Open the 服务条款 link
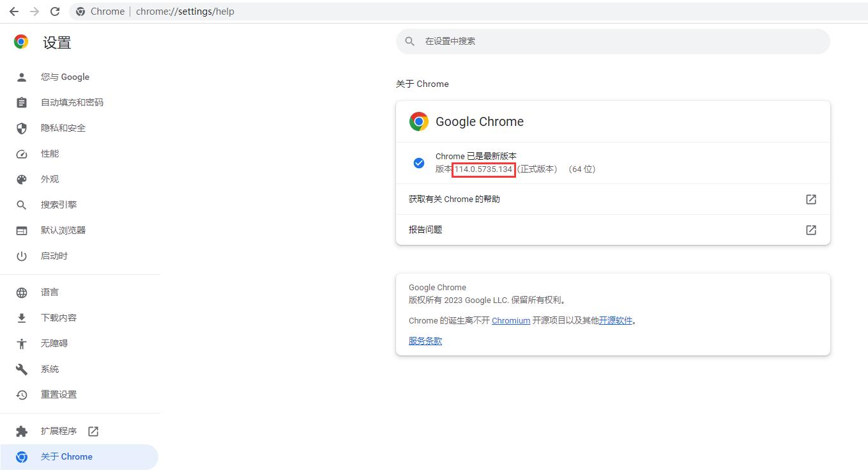Viewport: 868px width, 475px height. pyautogui.click(x=425, y=341)
